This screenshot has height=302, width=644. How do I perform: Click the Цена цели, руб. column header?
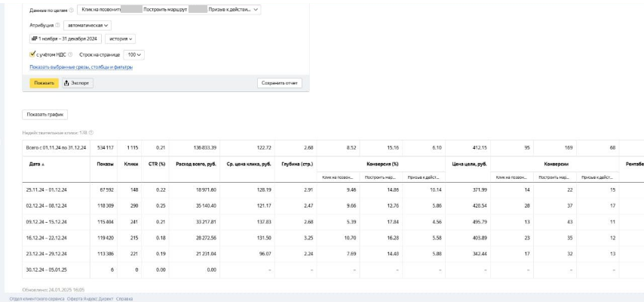[x=470, y=164]
